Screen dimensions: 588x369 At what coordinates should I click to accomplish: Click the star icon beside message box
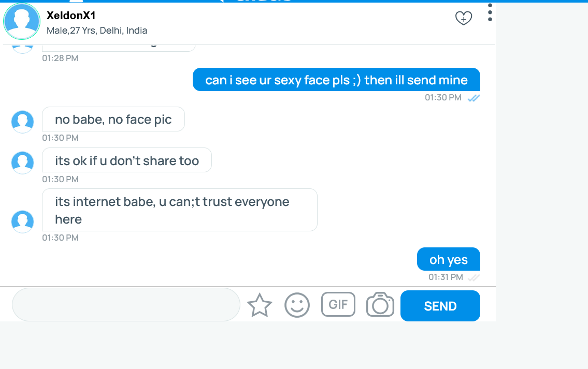pos(260,305)
